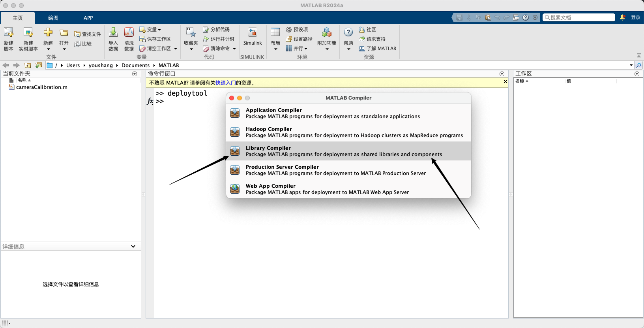Open the 收藏夹 (Favorites) dropdown
The height and width of the screenshot is (328, 644).
pos(191,39)
